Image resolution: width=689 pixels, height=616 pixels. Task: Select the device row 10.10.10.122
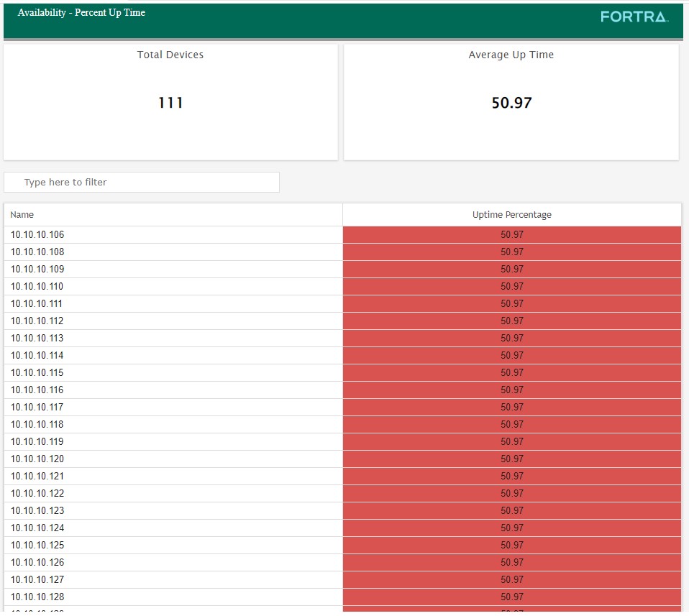[343, 494]
